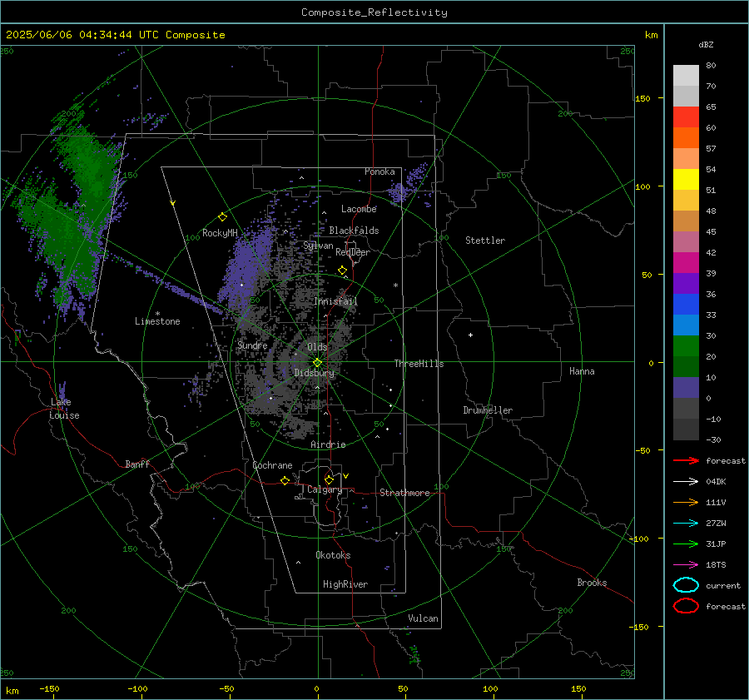Image resolution: width=749 pixels, height=700 pixels.
Task: Click the RockyMH label
Action: [x=220, y=233]
